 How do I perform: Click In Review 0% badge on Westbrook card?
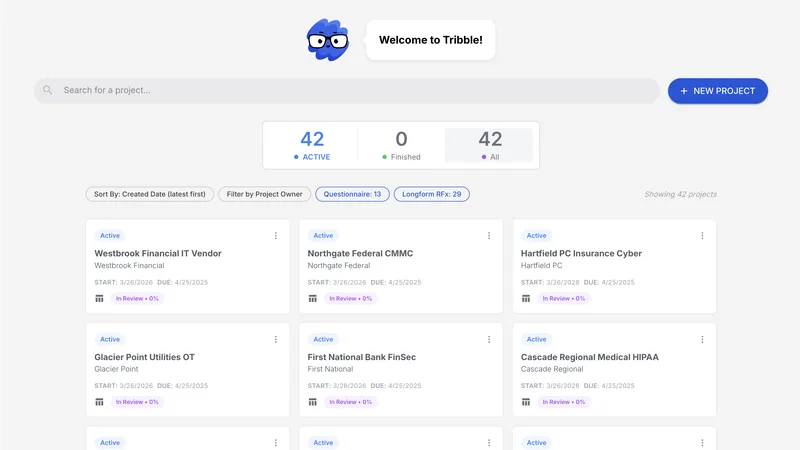[x=137, y=298]
